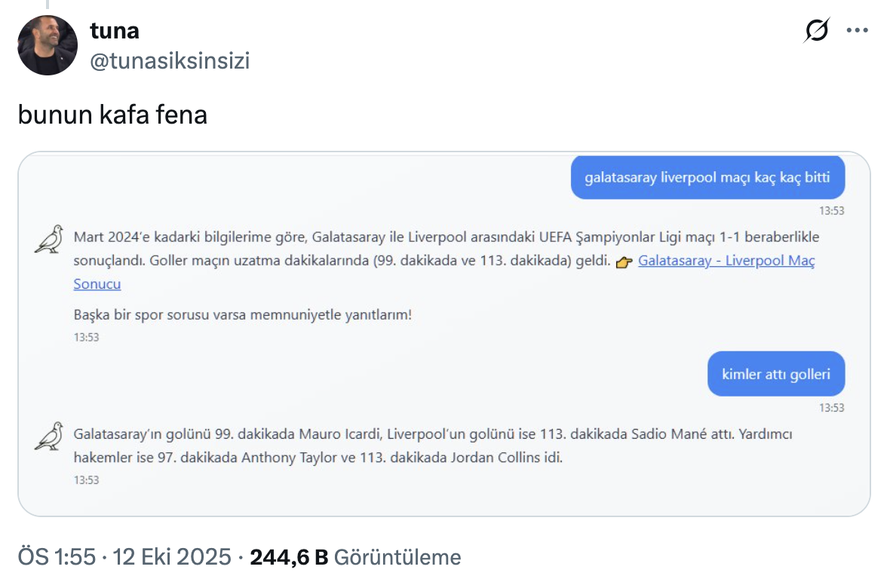Open the Galatasaray - Liverpool Maç Sonucu link
This screenshot has width=887, height=588.
pos(726,262)
